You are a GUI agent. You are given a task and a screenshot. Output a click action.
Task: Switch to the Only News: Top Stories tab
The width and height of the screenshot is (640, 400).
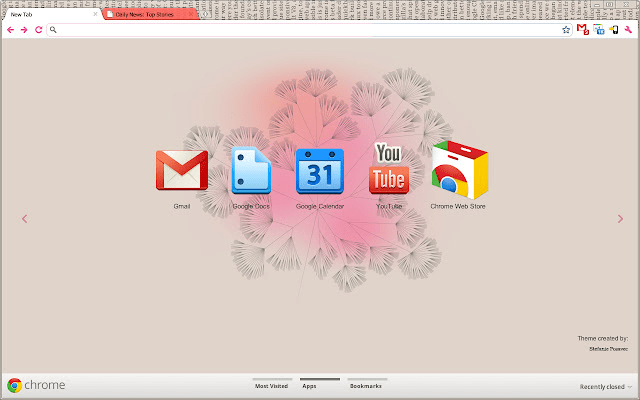point(150,15)
